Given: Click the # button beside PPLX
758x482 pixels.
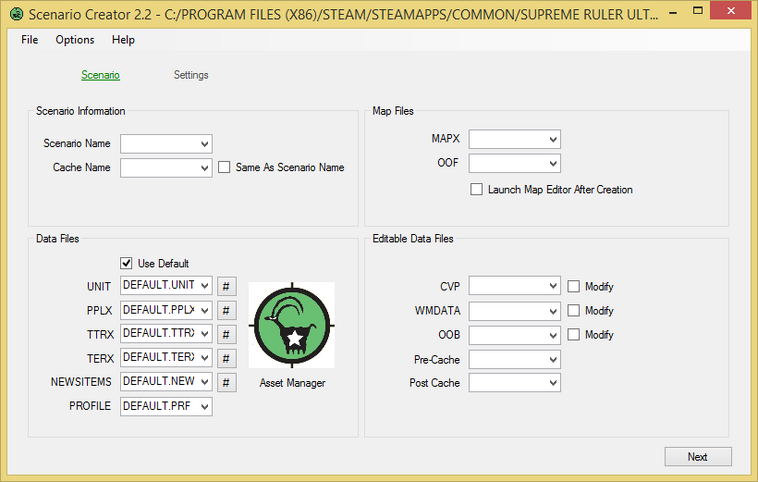Looking at the screenshot, I should pos(226,310).
